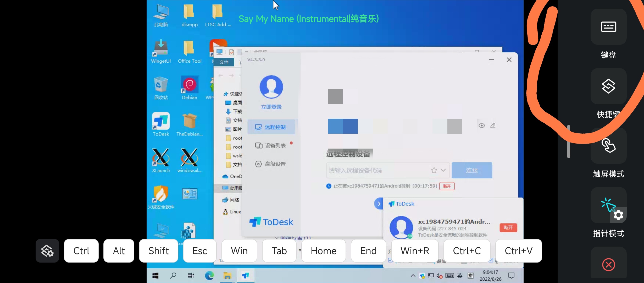The image size is (644, 283).
Task: Tap the Tab shortcut key
Action: (279, 251)
